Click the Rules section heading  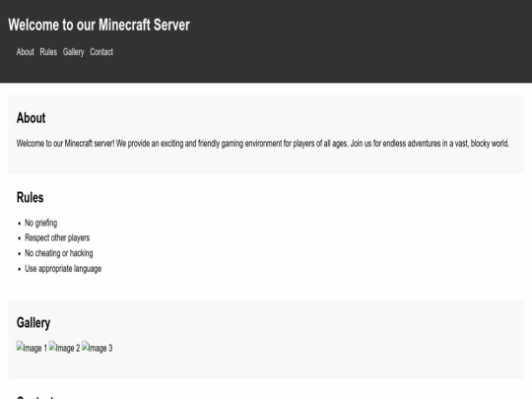(31, 197)
